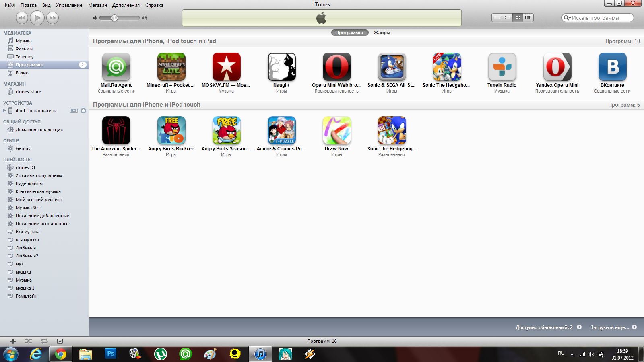Toggle shuffle playback icon
The image size is (644, 362).
coord(28,341)
